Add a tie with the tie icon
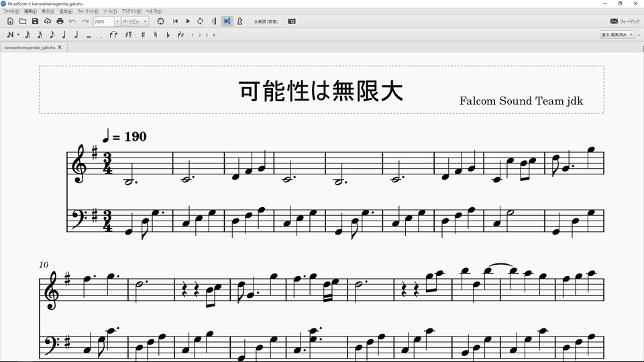 [113, 35]
